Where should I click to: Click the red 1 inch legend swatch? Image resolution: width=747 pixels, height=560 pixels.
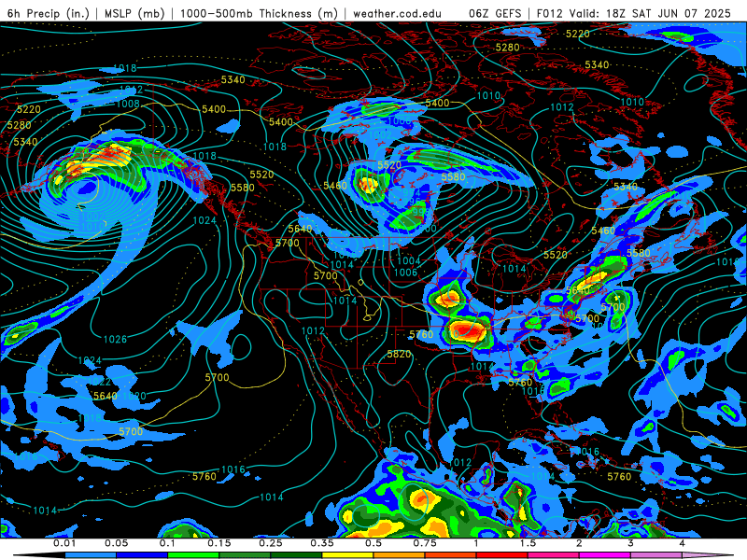(x=502, y=555)
